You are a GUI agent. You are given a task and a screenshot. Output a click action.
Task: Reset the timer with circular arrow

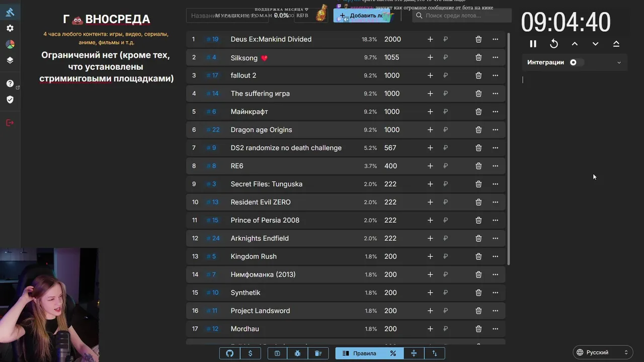click(x=554, y=44)
